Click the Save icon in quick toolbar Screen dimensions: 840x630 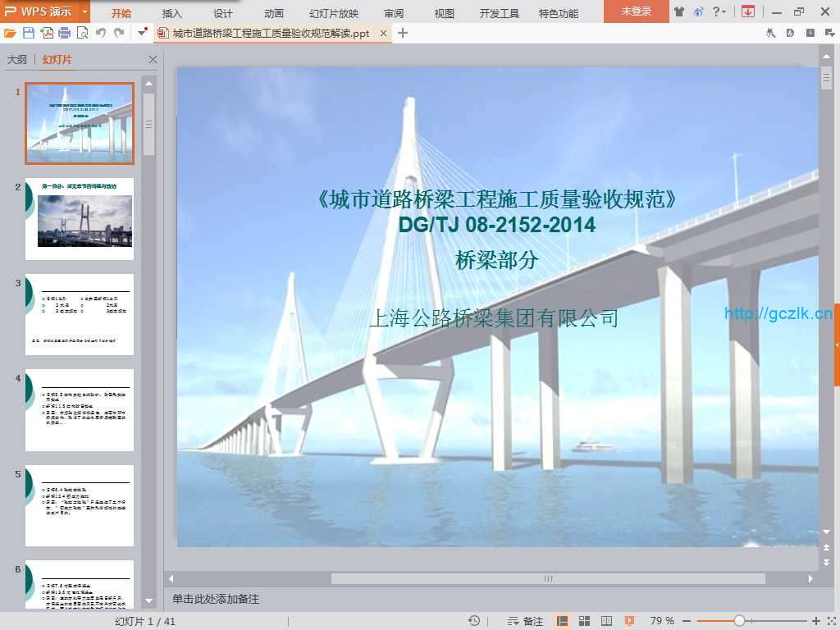pos(29,33)
